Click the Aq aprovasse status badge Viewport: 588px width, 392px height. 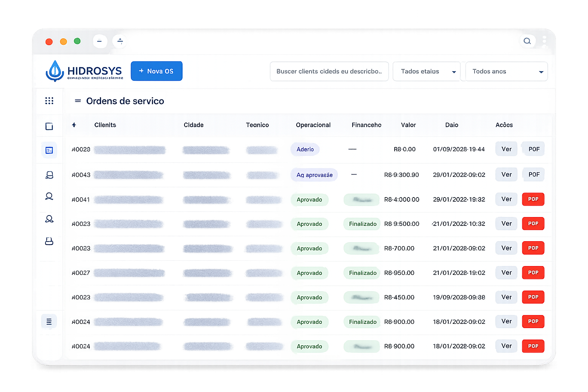pos(314,175)
